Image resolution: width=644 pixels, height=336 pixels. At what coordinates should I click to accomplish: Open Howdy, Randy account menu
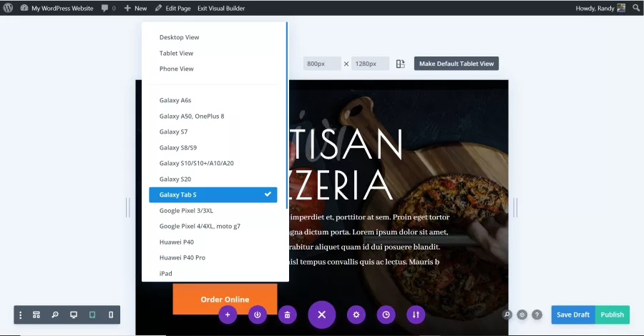click(600, 8)
